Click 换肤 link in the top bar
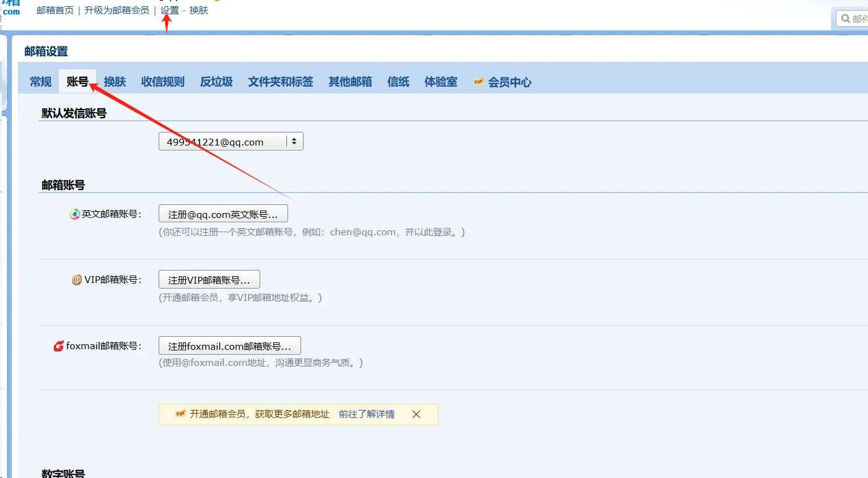This screenshot has height=478, width=868. 199,11
